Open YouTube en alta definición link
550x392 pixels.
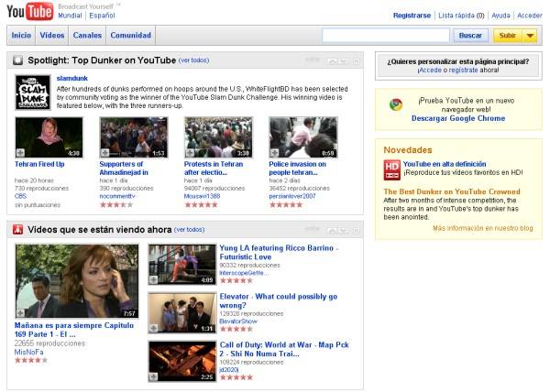445,164
